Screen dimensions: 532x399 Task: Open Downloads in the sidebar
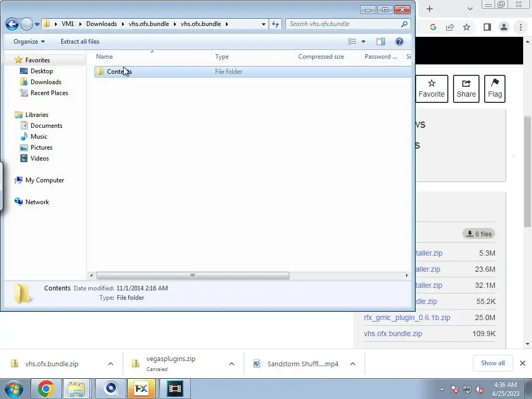point(46,82)
